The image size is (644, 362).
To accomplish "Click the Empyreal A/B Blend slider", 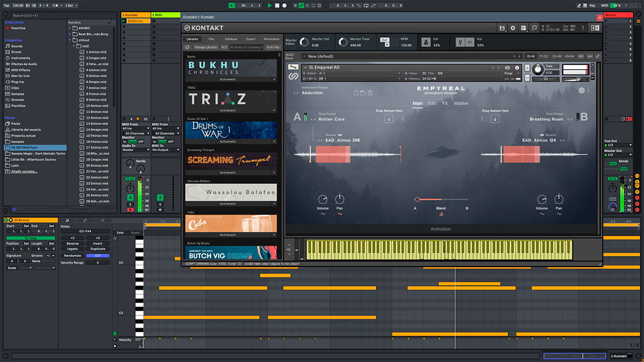I will pyautogui.click(x=441, y=200).
